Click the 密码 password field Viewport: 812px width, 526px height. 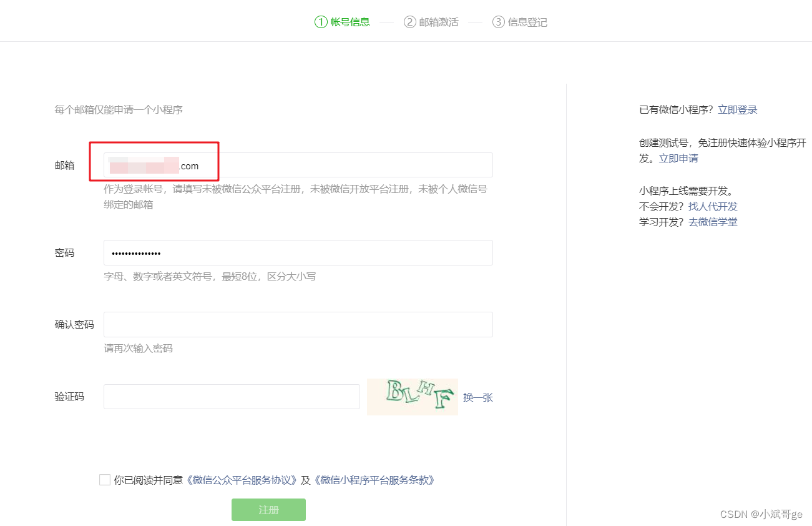(298, 252)
